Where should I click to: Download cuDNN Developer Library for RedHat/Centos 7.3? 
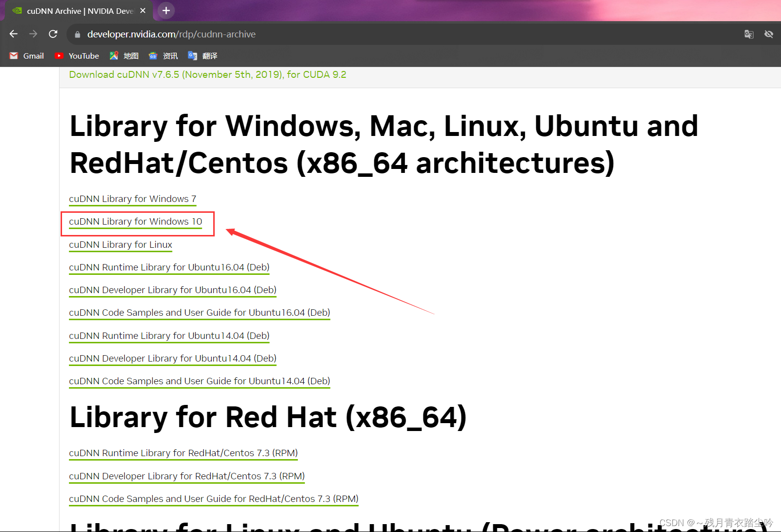tap(187, 476)
